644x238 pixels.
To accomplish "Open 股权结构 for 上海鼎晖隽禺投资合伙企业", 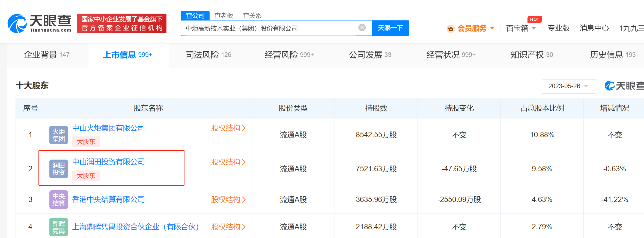I will (228, 227).
